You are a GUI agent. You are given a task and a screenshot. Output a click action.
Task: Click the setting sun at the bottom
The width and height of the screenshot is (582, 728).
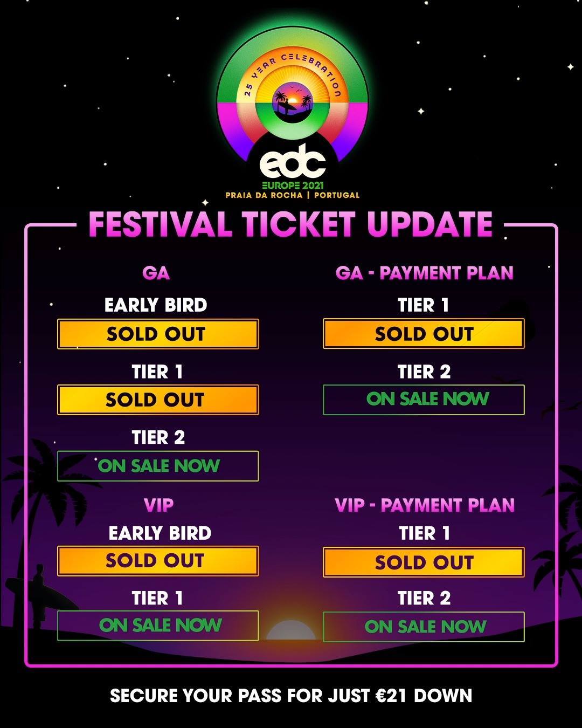[x=291, y=630]
